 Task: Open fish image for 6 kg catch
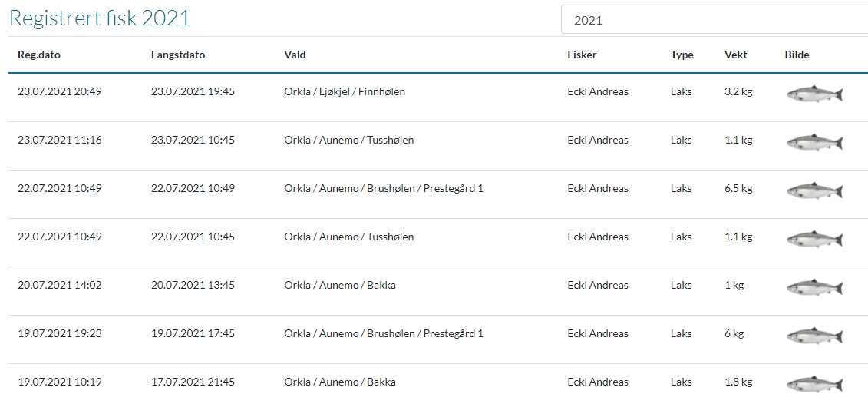[814, 336]
